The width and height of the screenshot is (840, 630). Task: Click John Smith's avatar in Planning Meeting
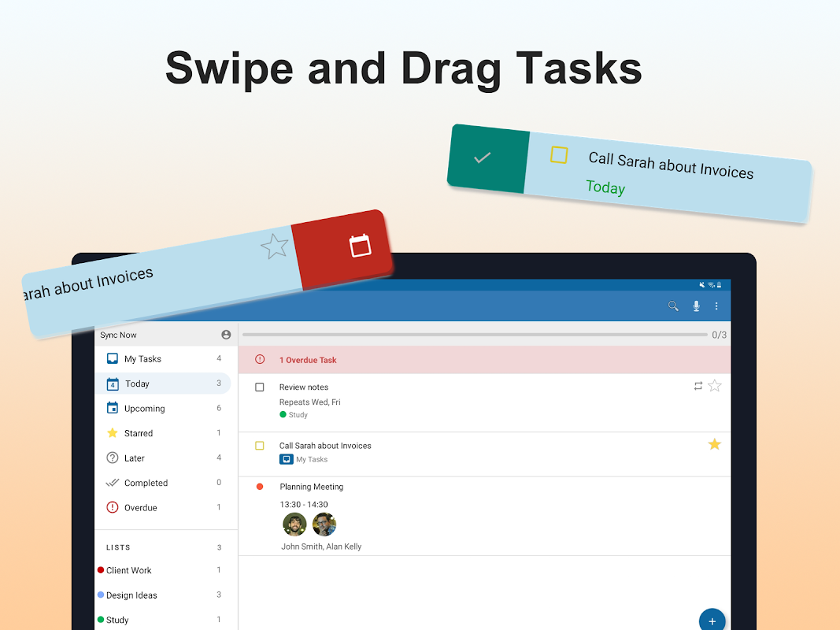tap(294, 524)
